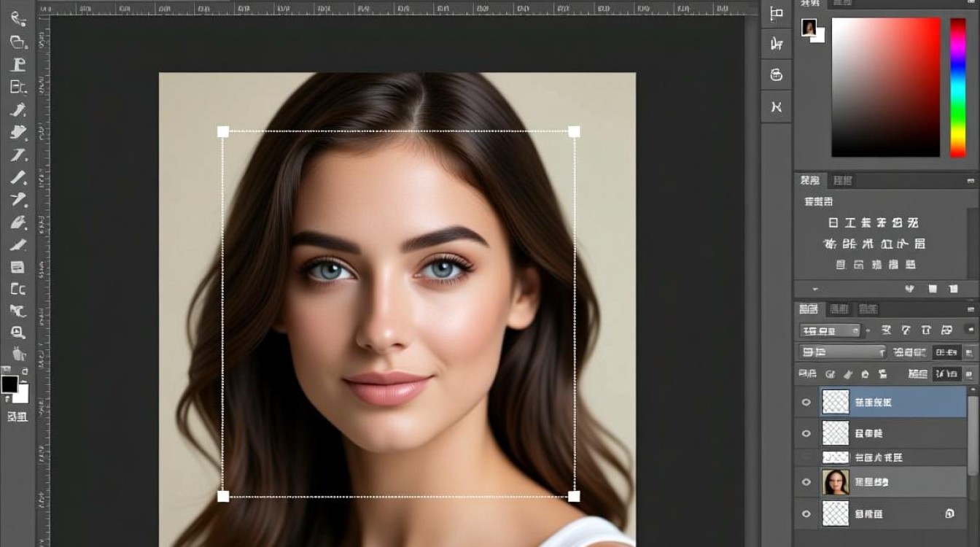The height and width of the screenshot is (547, 980).
Task: Open the layer filter type dropdown
Action: pyautogui.click(x=831, y=330)
